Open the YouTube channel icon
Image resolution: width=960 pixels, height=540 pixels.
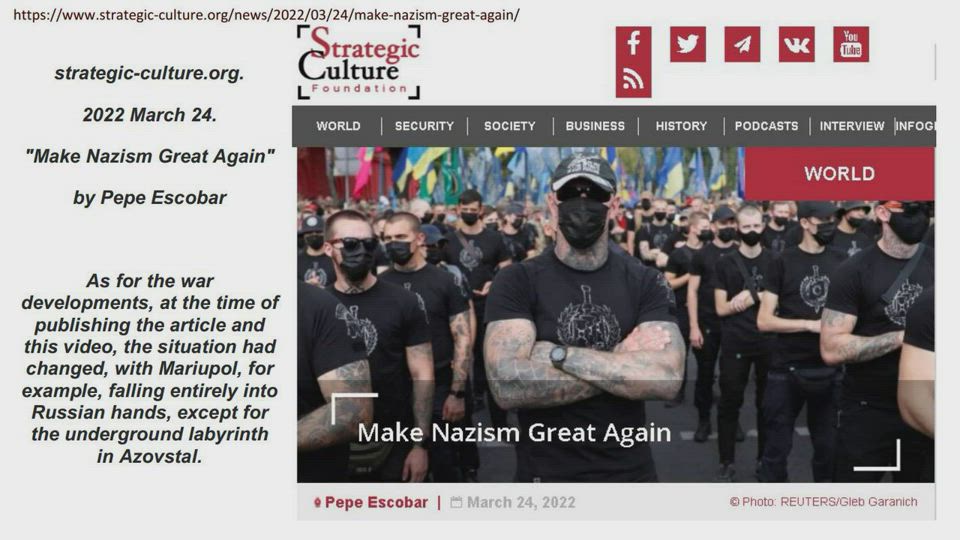[851, 44]
